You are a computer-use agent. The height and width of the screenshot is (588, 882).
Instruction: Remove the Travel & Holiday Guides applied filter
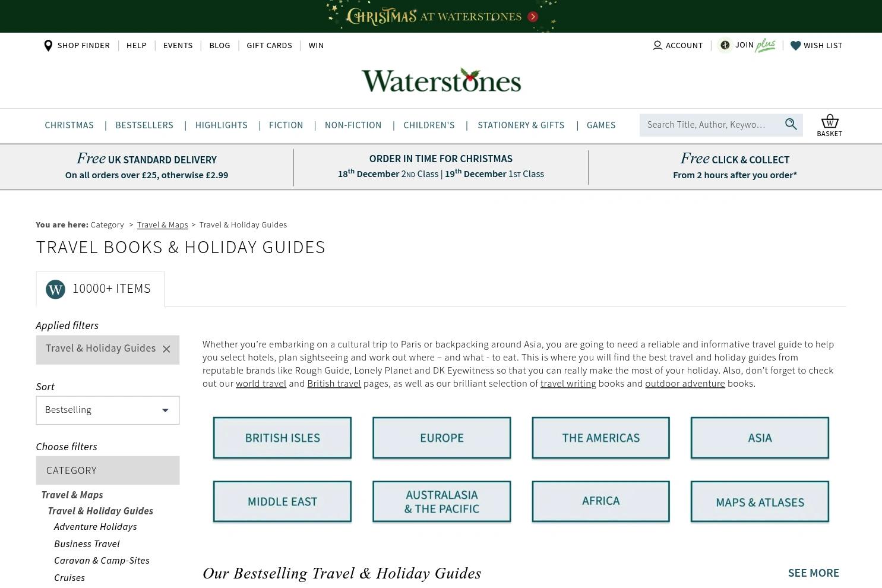pyautogui.click(x=166, y=349)
